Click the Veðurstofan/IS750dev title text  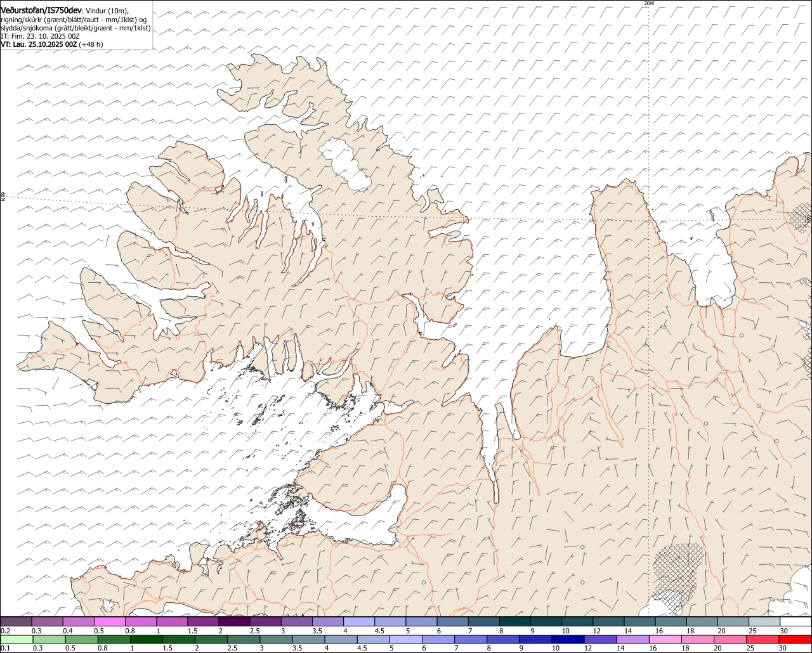pyautogui.click(x=41, y=10)
